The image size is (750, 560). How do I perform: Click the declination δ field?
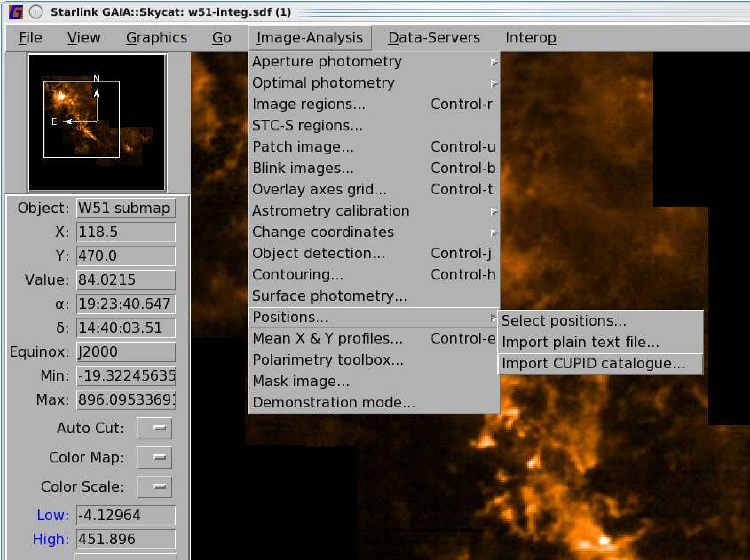tap(126, 328)
